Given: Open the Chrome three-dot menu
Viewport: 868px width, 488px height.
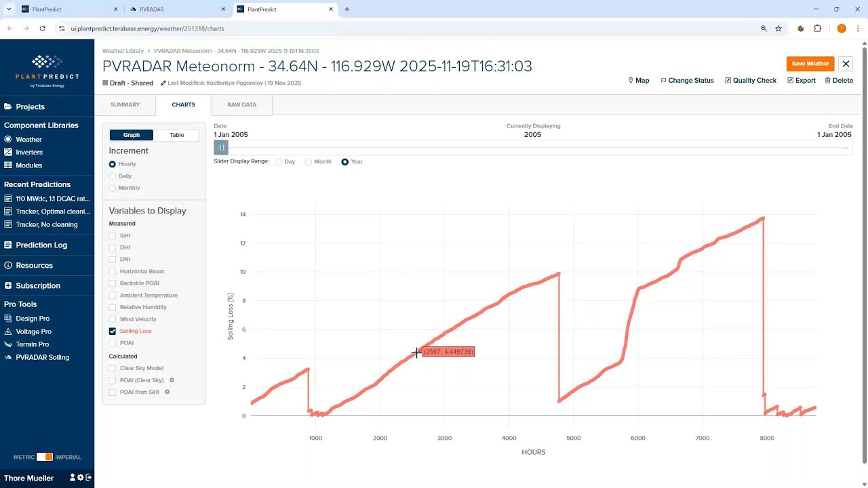Looking at the screenshot, I should tap(858, 28).
